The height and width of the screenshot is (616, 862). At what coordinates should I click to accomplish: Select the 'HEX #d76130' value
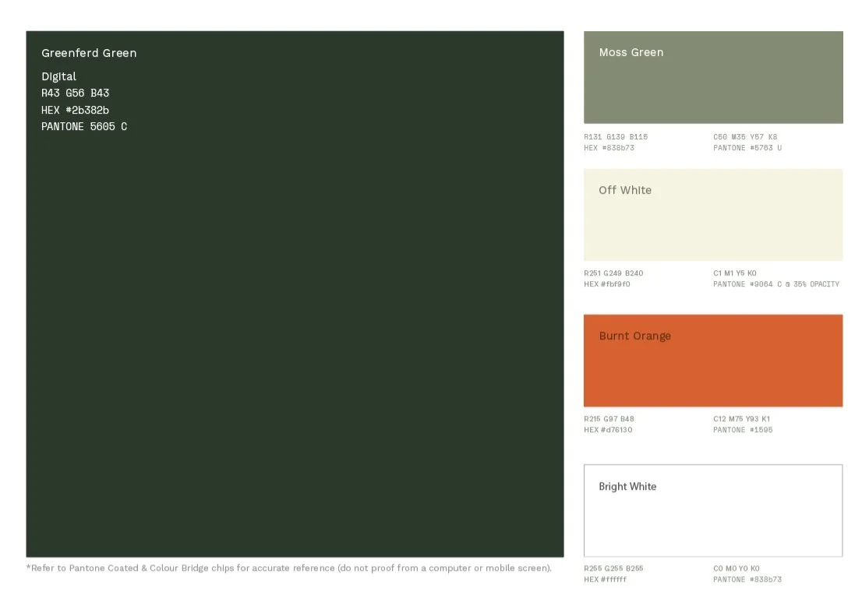[x=608, y=430]
